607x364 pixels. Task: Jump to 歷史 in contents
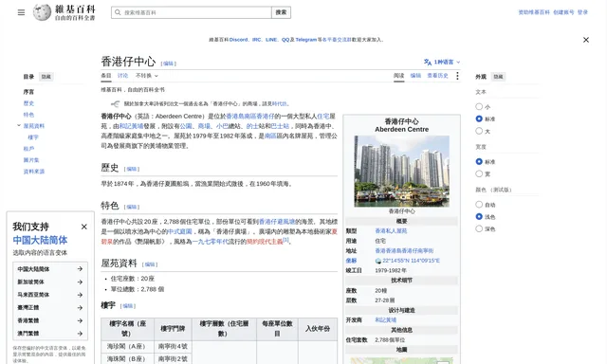point(28,103)
